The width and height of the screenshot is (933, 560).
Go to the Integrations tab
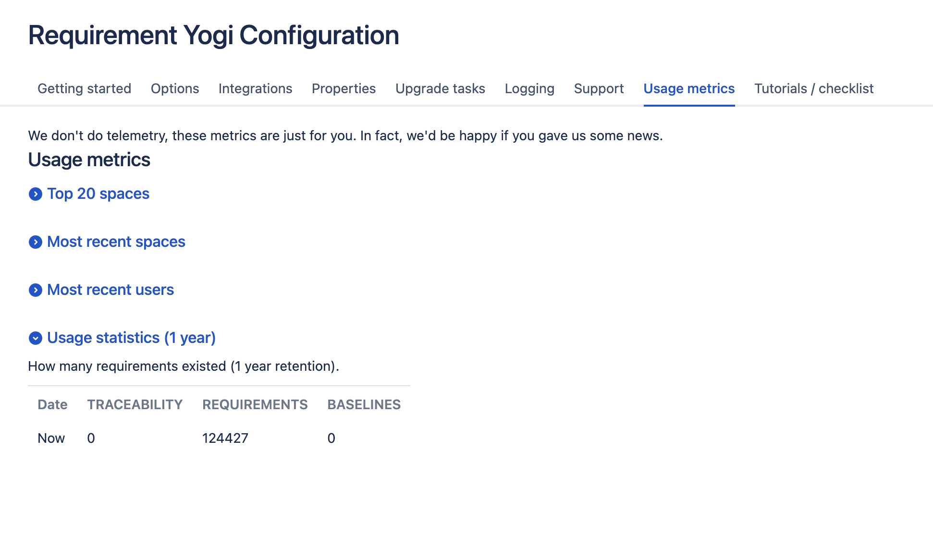click(x=255, y=89)
